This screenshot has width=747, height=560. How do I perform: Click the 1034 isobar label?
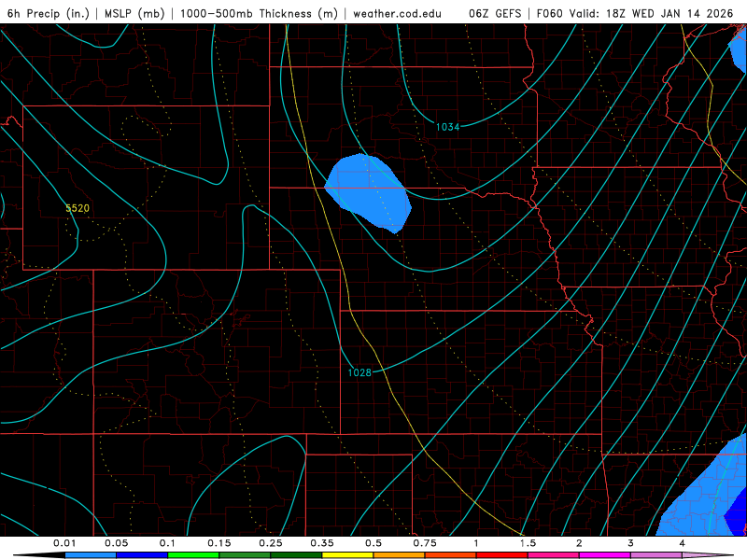(448, 127)
